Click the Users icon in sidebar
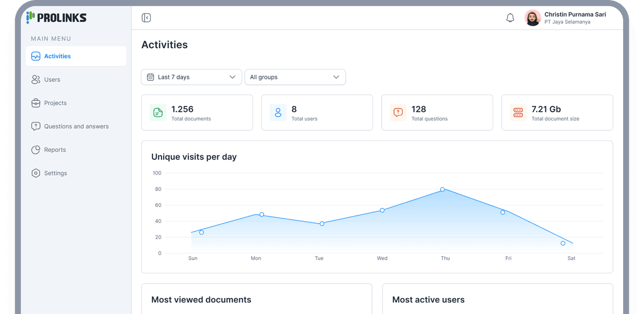The height and width of the screenshot is (314, 644). click(x=36, y=80)
